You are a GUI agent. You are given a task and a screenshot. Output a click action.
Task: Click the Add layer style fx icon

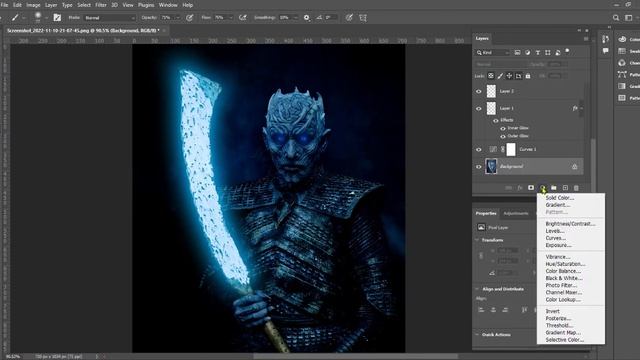pos(520,188)
